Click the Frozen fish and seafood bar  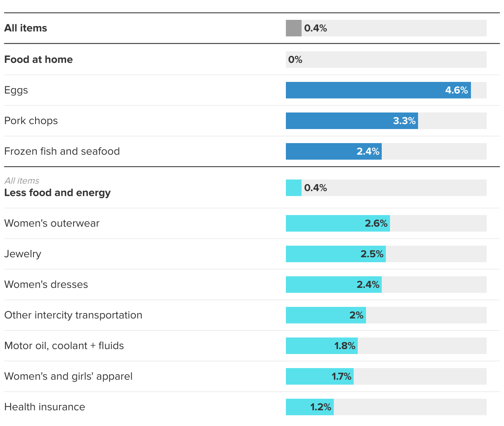tap(333, 151)
